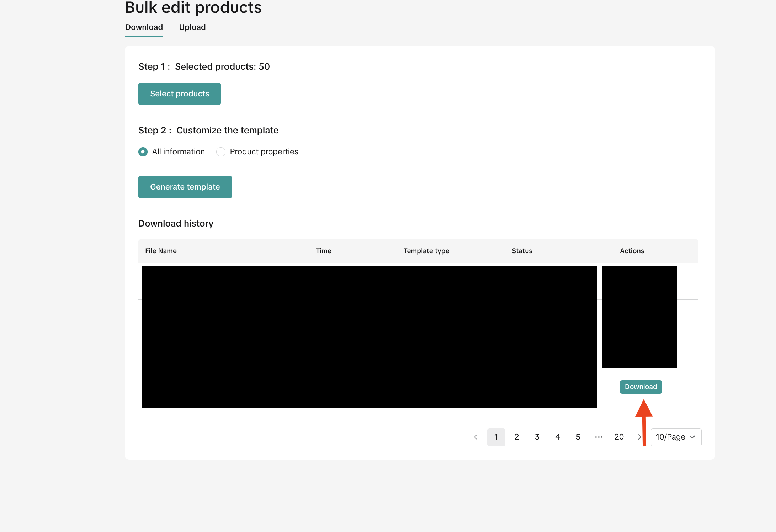
Task: Go to page 3 of download history
Action: (537, 437)
